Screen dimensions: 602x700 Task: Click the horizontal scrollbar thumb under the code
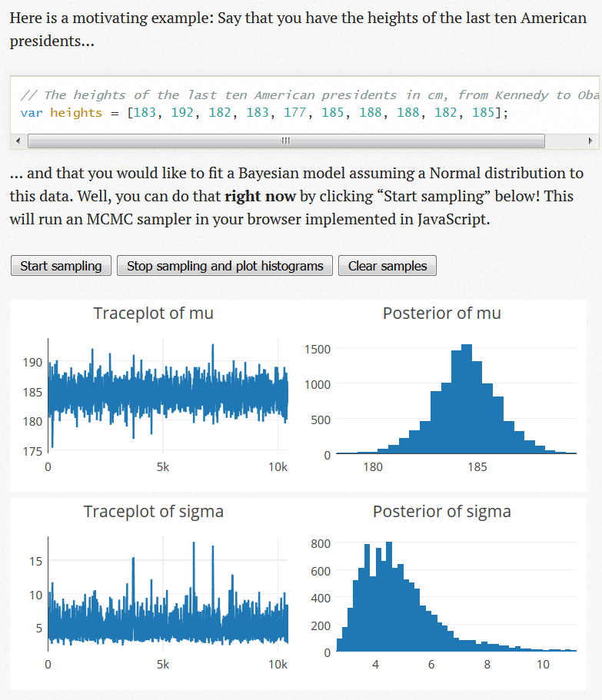(x=284, y=141)
